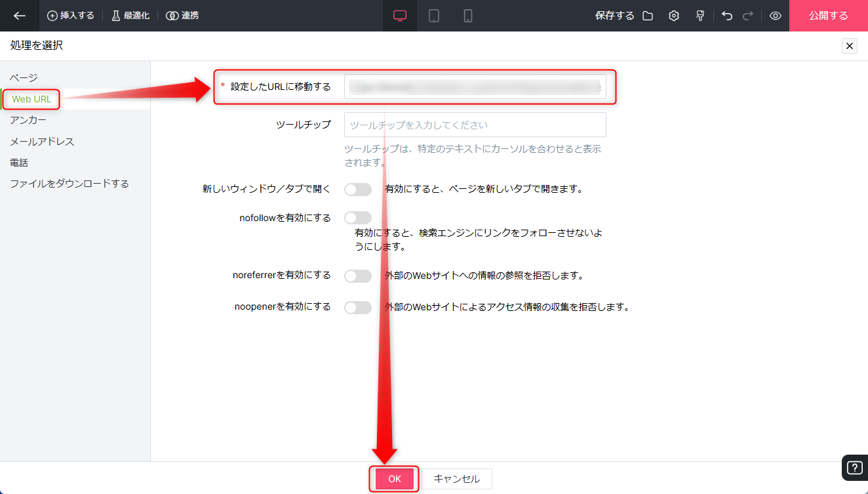Screen dimensions: 868x494
Task: Open settings gear icon in top bar
Action: pos(674,16)
